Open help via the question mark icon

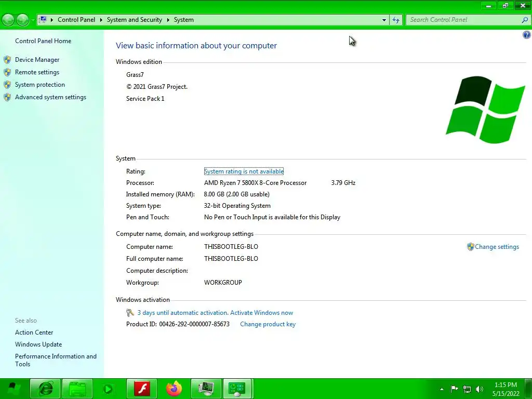coord(527,35)
